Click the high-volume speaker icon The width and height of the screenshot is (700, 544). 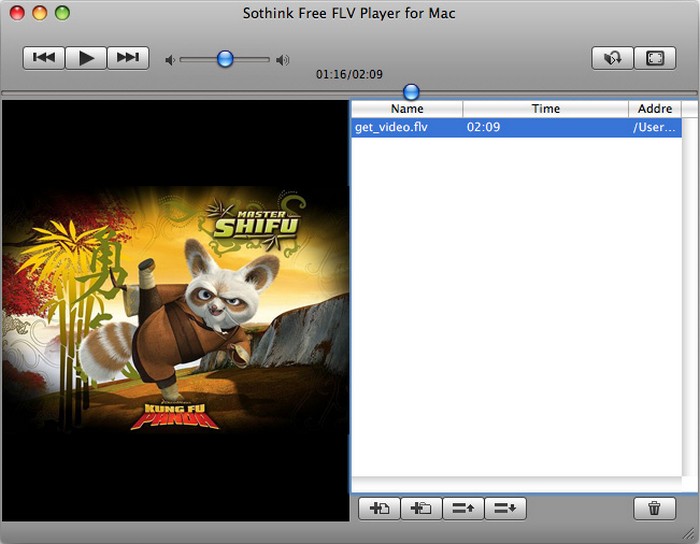tap(283, 60)
